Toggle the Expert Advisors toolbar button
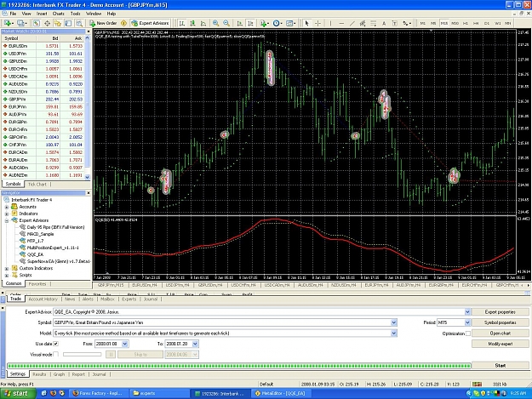 click(x=150, y=23)
